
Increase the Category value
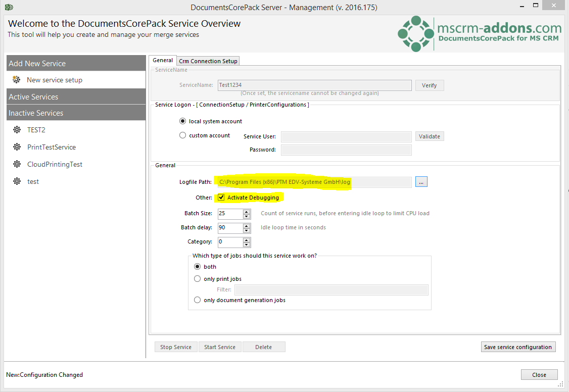point(247,240)
